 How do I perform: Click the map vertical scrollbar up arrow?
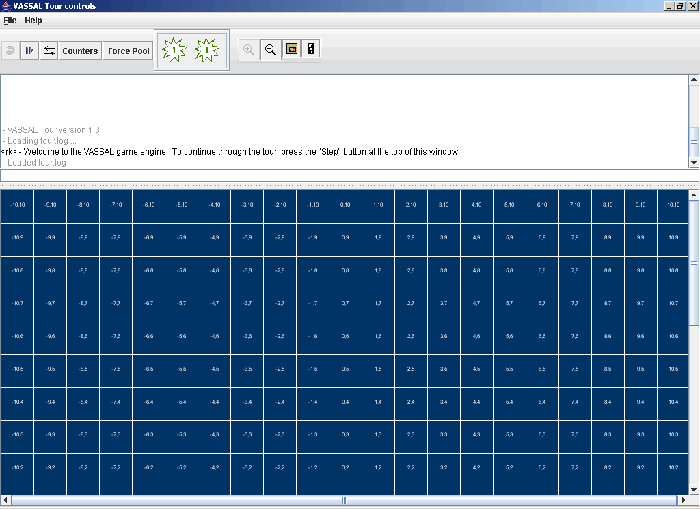(694, 195)
